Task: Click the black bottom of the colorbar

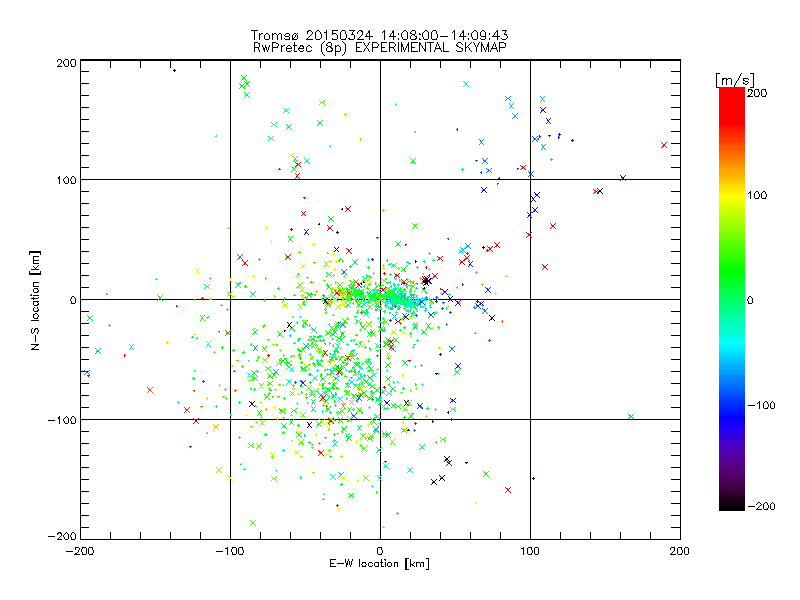Action: 732,504
